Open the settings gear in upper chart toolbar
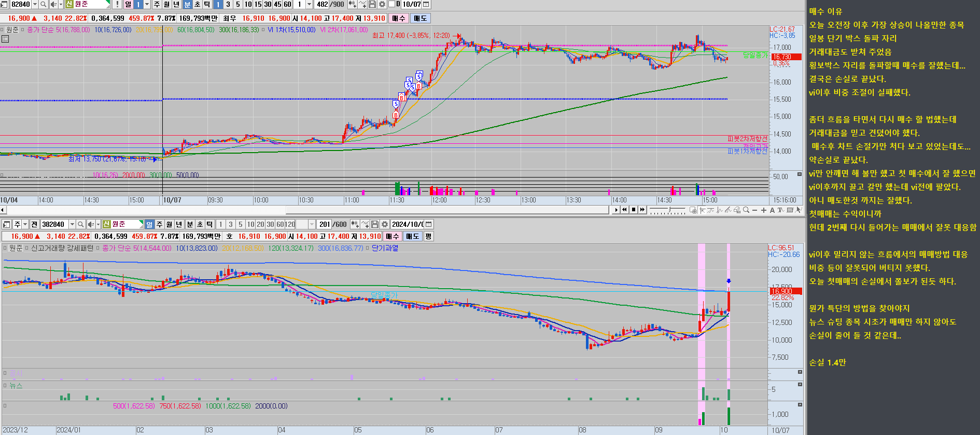980x435 pixels. [x=382, y=4]
